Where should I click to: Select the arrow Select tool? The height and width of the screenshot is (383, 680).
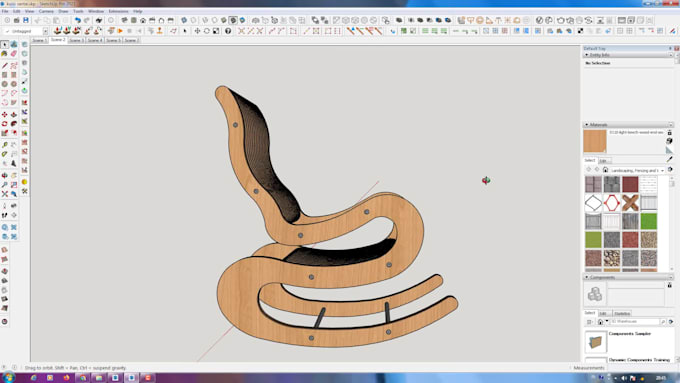[x=4, y=45]
